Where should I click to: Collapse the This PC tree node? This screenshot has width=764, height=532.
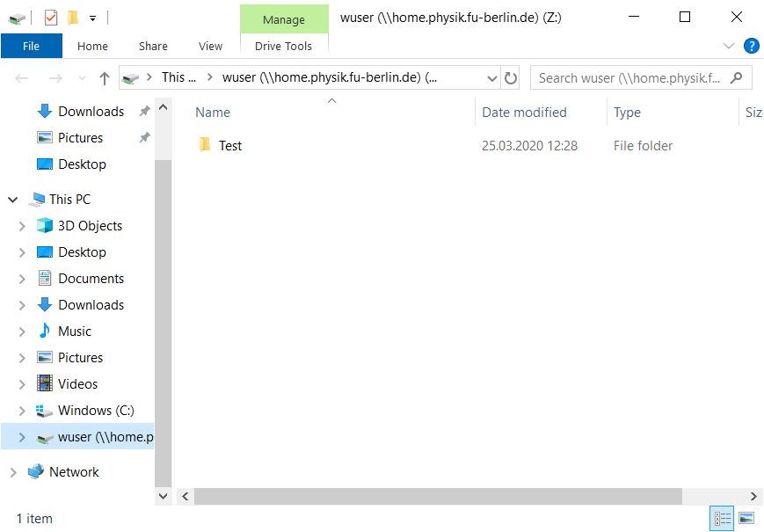click(13, 200)
